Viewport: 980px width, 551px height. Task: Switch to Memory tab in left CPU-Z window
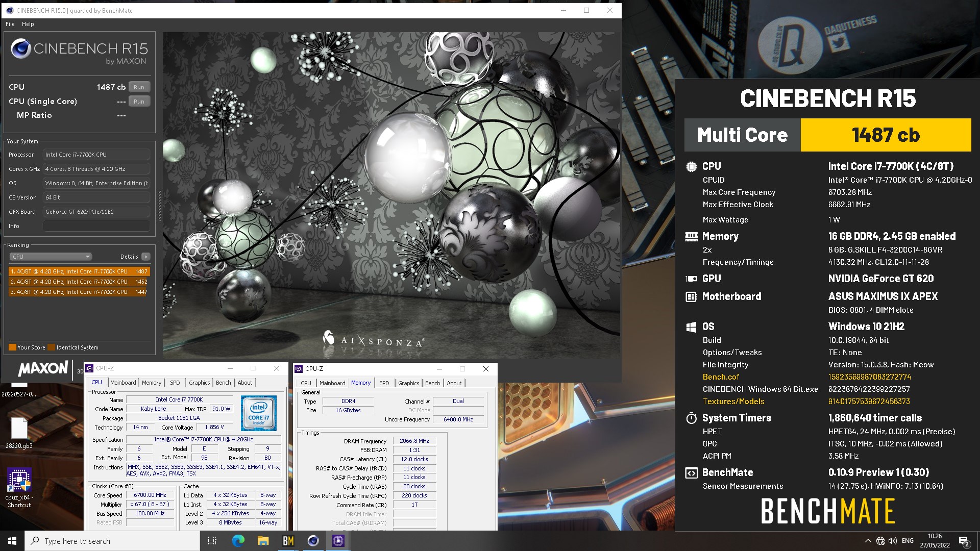[152, 383]
